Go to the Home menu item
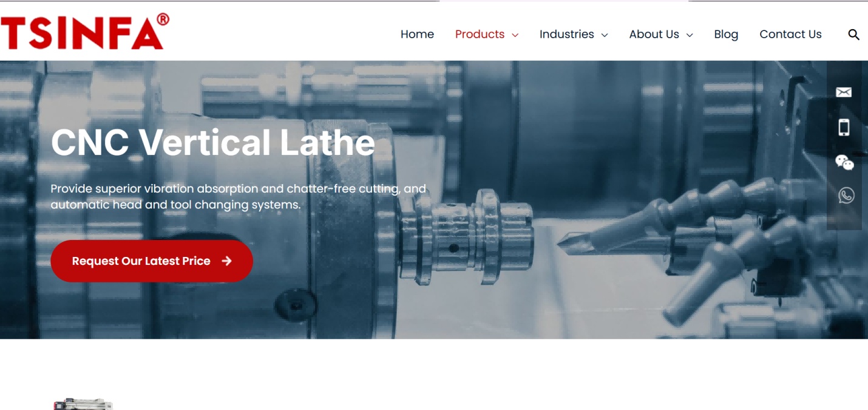 coord(417,34)
